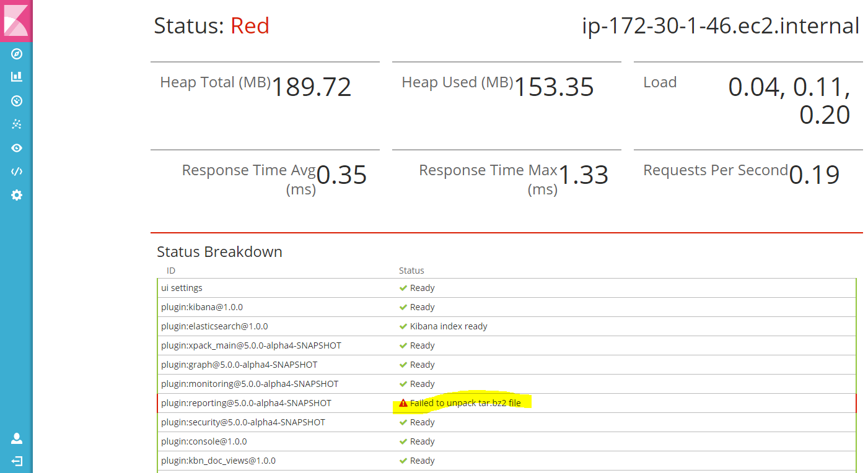
Task: Click the green check for security plugin
Action: click(x=403, y=422)
